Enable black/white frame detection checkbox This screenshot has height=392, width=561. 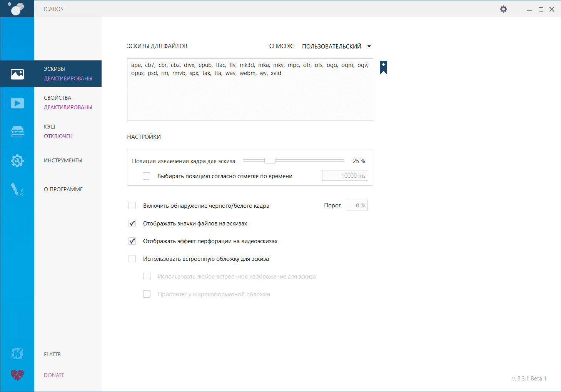click(x=132, y=205)
